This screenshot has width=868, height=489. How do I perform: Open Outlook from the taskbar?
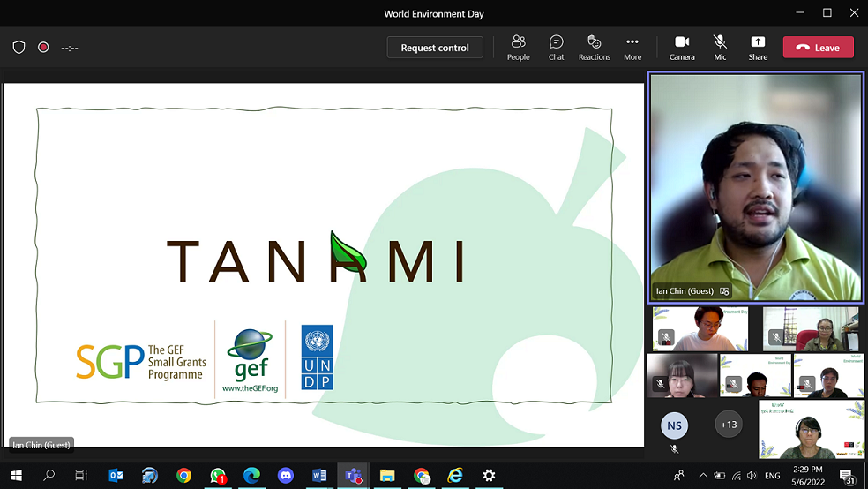116,475
